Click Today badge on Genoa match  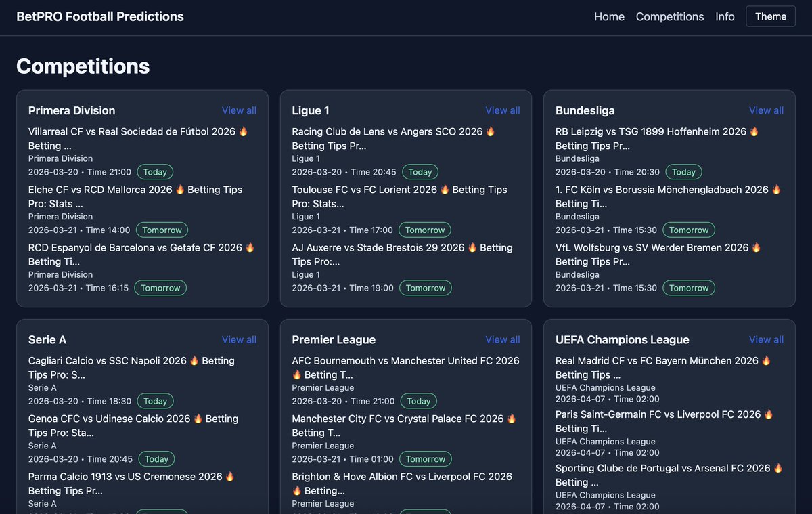pos(156,459)
